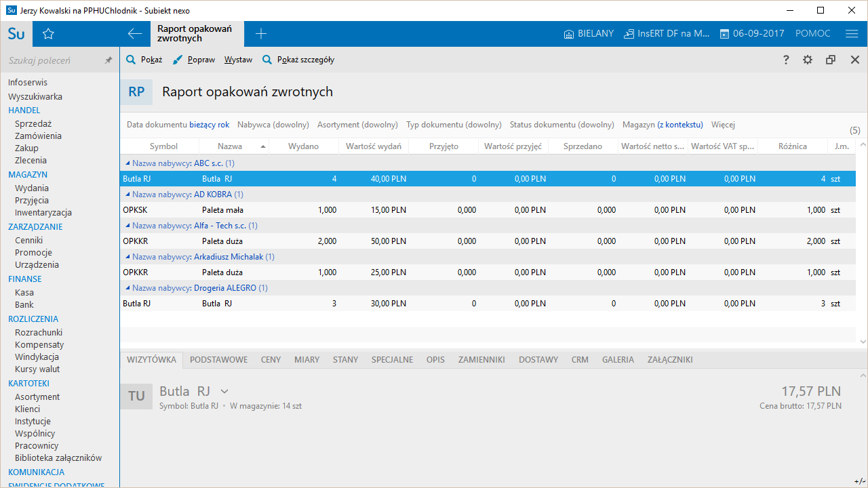Click the favorites star icon
The width and height of the screenshot is (868, 488).
(x=48, y=34)
